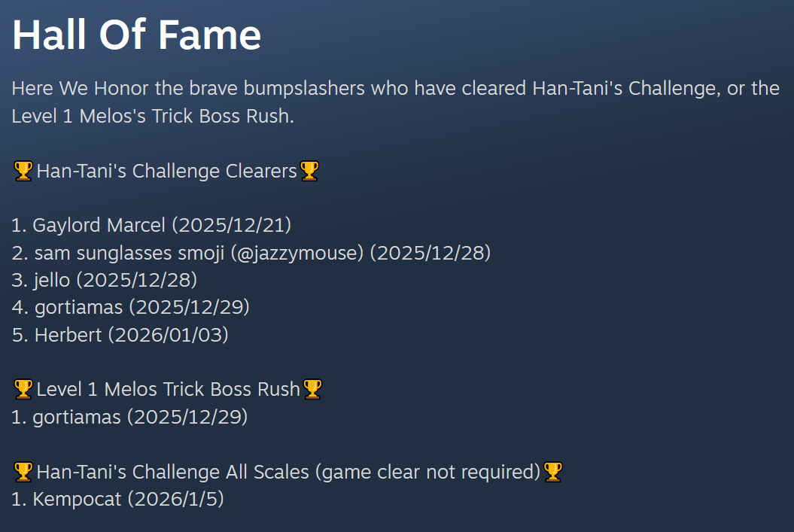The height and width of the screenshot is (532, 794).
Task: Select the Han-Tani's Challenge All Scales title
Action: tap(172, 472)
